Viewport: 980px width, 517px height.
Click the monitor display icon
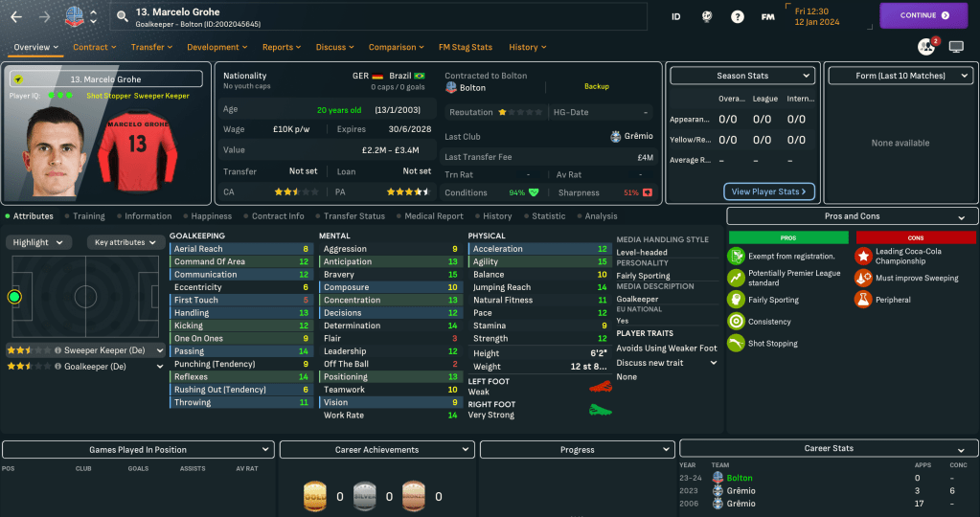(956, 46)
